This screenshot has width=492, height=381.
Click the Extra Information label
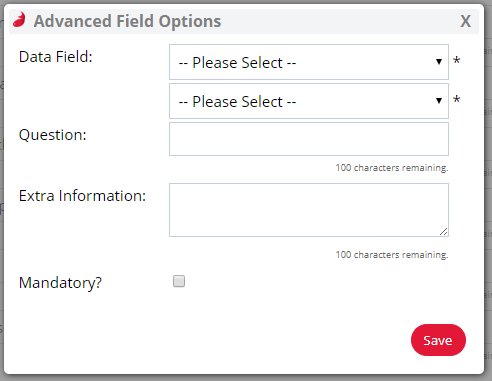click(82, 196)
